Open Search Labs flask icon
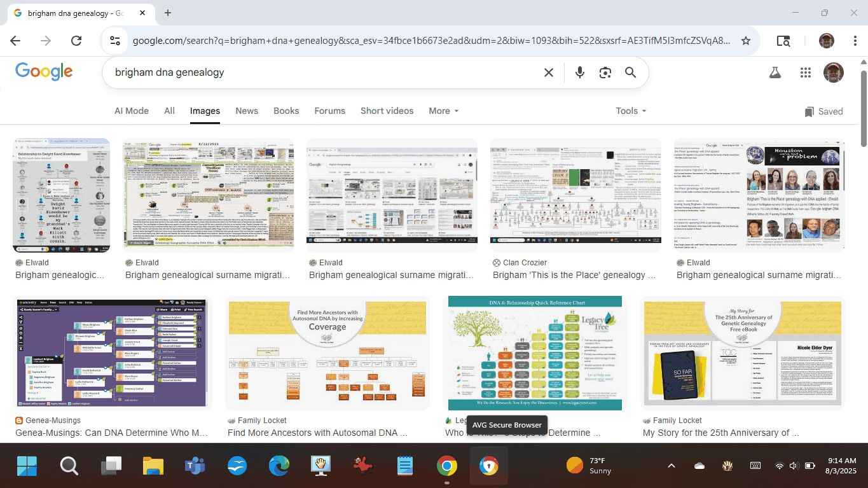This screenshot has width=868, height=488. click(775, 73)
